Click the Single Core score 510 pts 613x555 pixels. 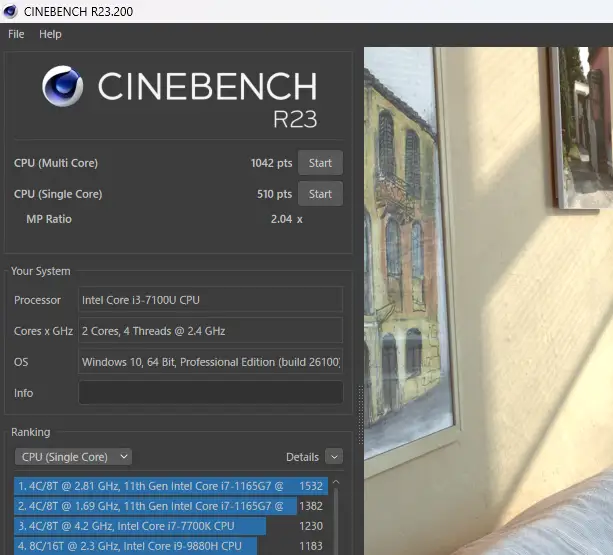[274, 194]
